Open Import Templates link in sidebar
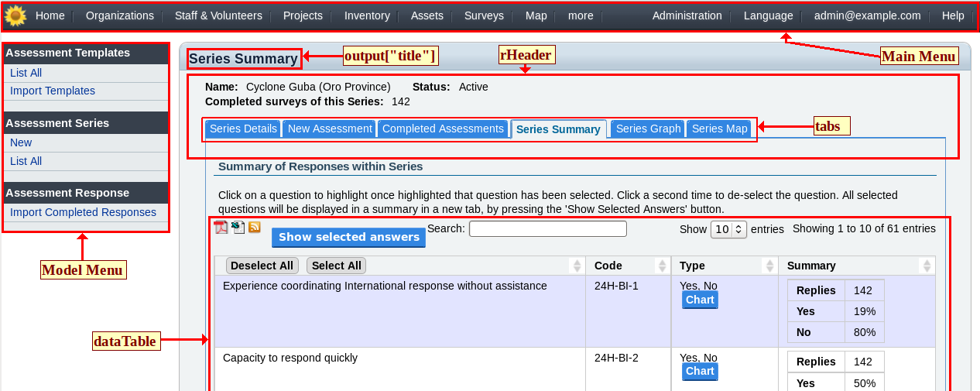 coord(53,91)
